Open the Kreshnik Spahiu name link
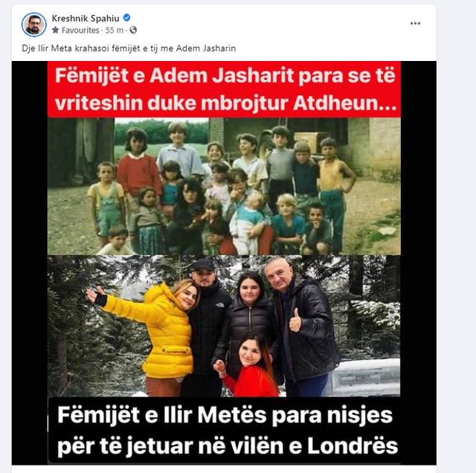 (86, 18)
